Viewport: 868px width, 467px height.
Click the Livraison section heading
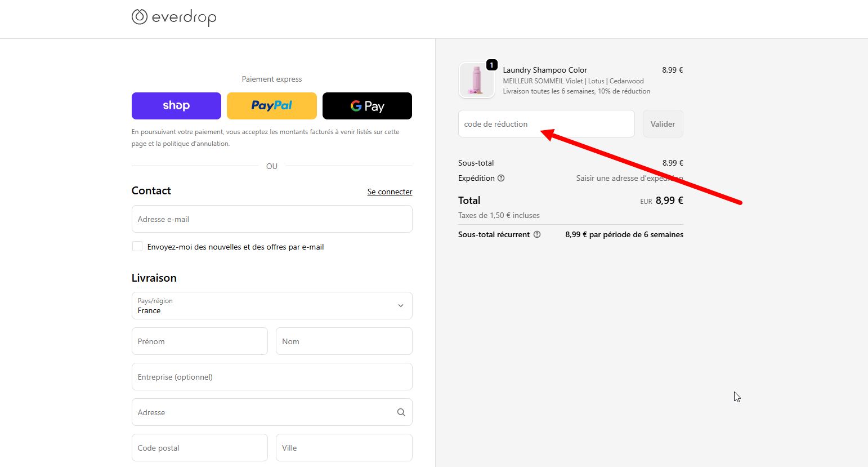154,278
